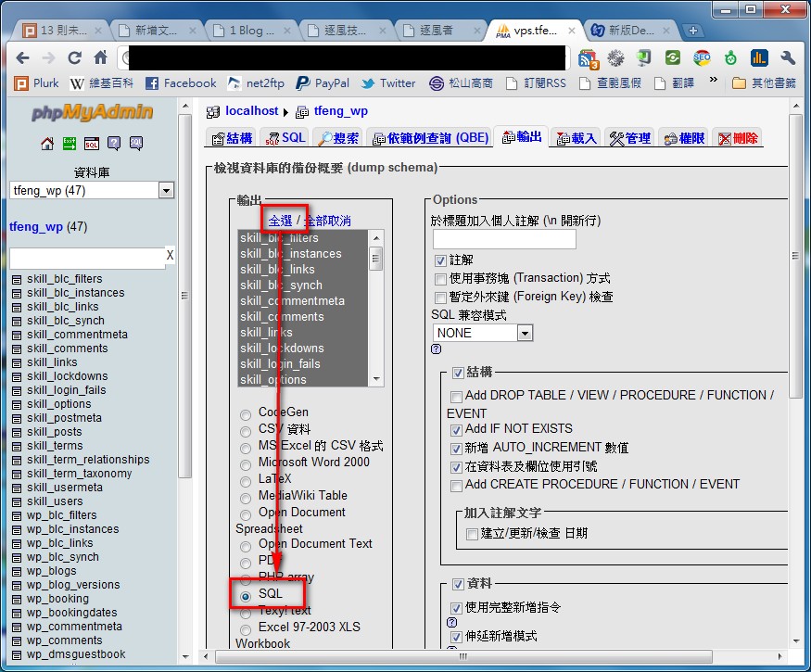
Task: Click main frame vertical scrollbar
Action: pyautogui.click(x=796, y=256)
